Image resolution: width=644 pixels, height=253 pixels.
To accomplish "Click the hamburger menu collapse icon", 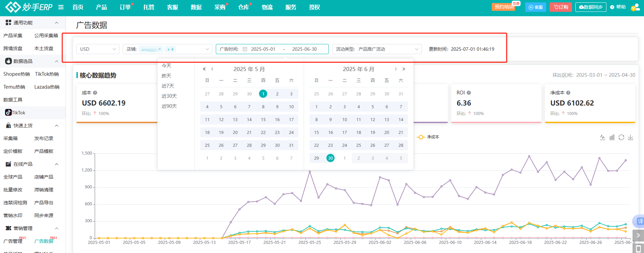I will (61, 7).
